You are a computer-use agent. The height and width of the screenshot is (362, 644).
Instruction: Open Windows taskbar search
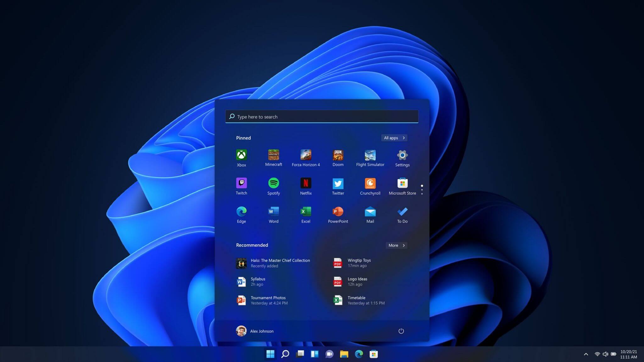coord(284,354)
